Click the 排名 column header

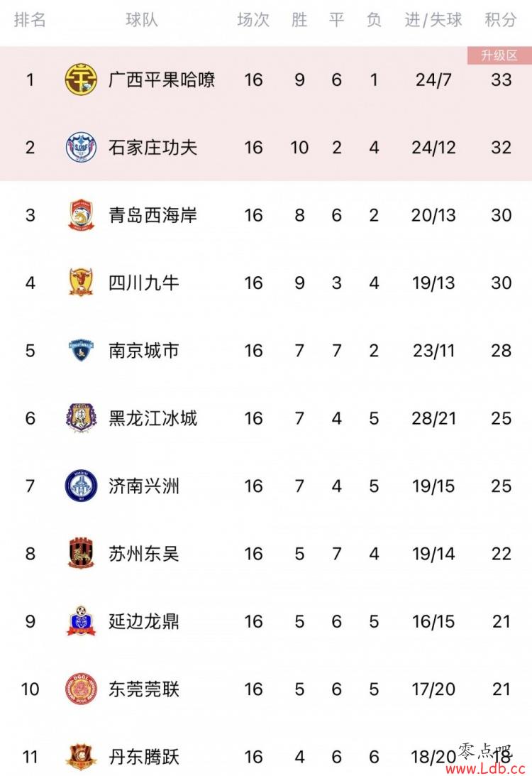[x=30, y=20]
